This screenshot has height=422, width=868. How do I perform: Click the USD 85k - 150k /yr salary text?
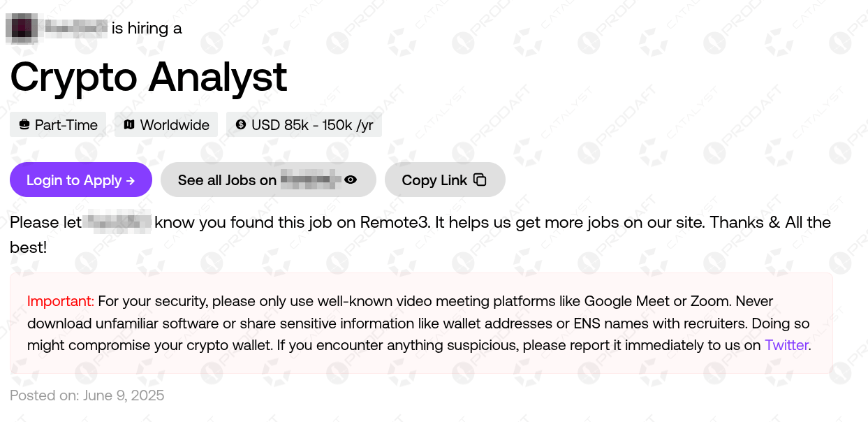pos(312,125)
